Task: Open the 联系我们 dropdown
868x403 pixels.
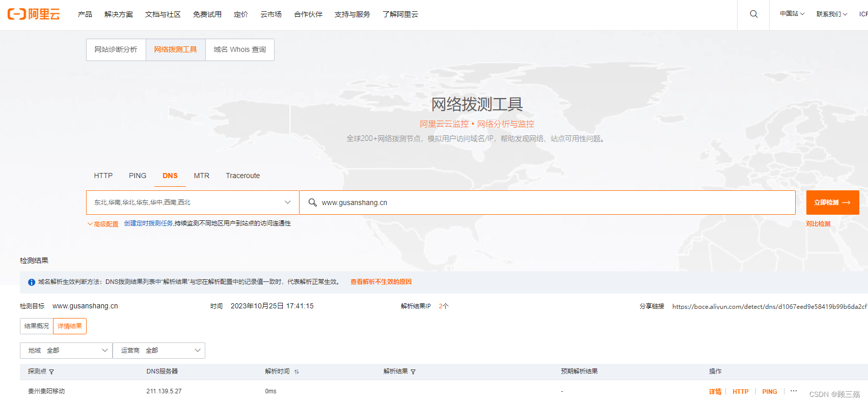Action: 832,14
